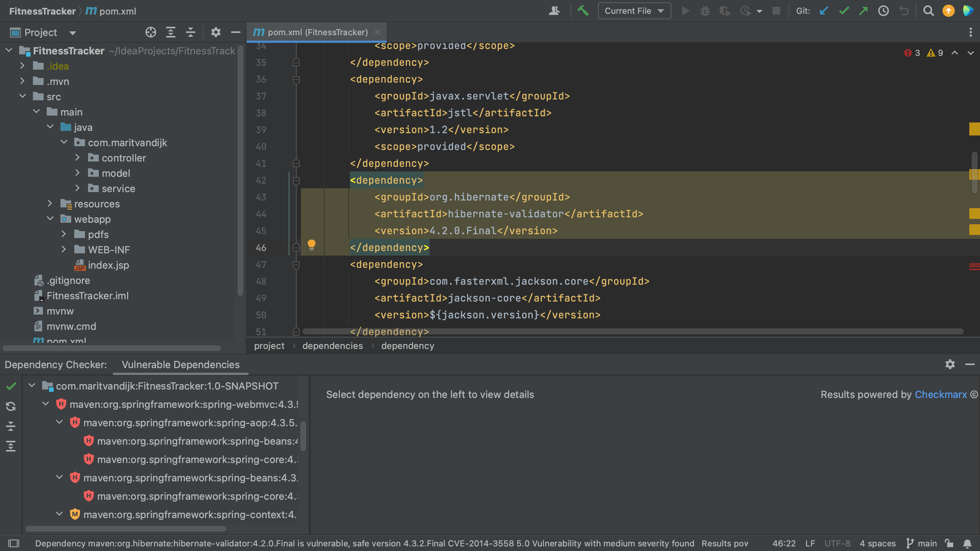This screenshot has width=980, height=551.
Task: Run the application with the play icon
Action: 685,11
